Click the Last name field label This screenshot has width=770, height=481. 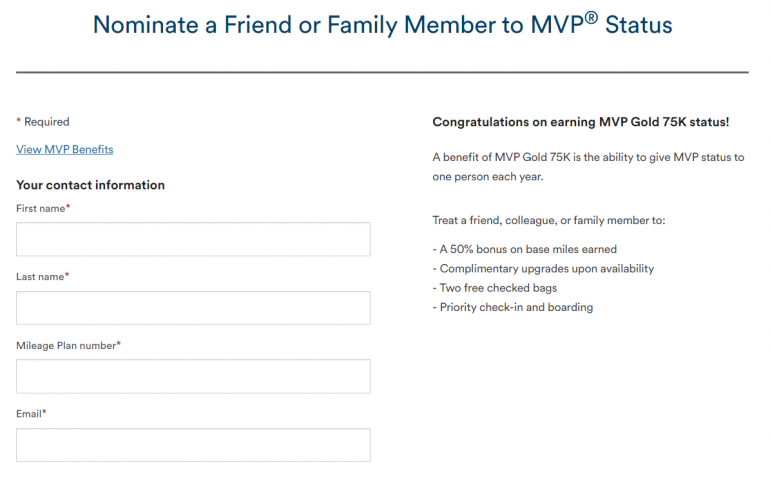point(42,276)
